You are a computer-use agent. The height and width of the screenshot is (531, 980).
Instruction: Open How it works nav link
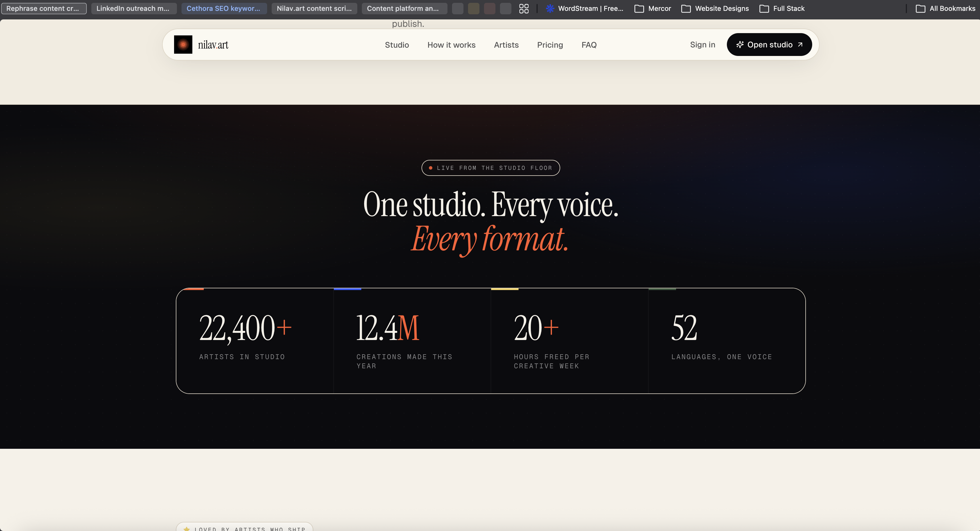point(451,45)
